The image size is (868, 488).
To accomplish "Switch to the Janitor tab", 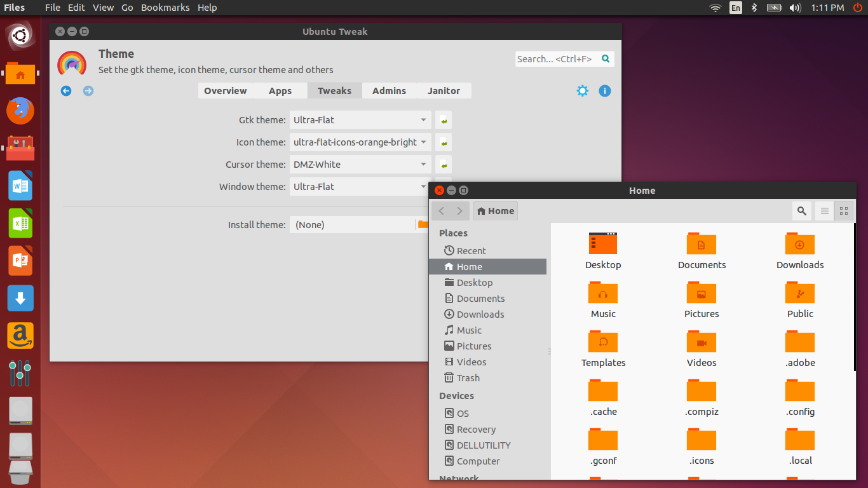I will click(444, 91).
